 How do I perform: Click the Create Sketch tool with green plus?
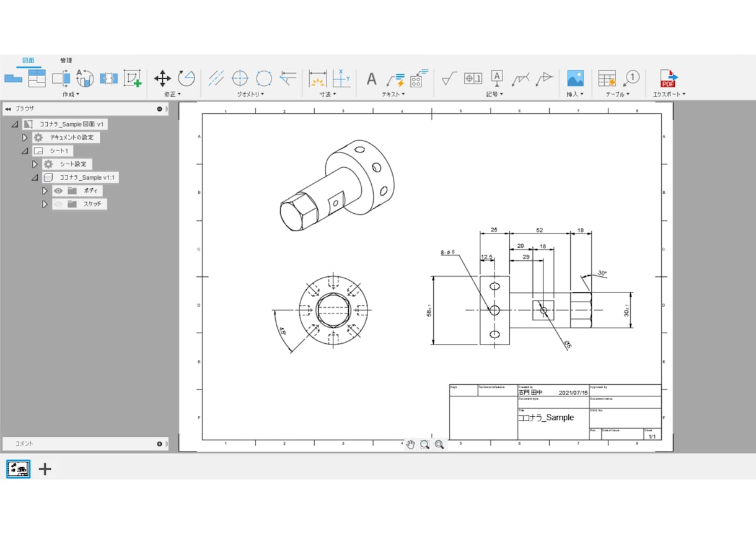[132, 78]
